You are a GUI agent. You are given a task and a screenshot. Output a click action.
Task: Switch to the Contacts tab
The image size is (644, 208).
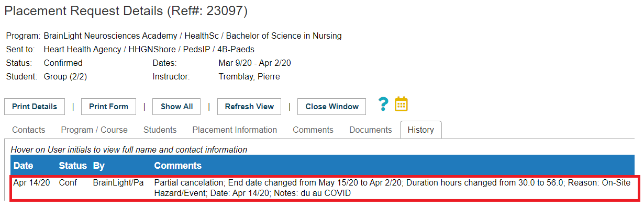tap(29, 130)
